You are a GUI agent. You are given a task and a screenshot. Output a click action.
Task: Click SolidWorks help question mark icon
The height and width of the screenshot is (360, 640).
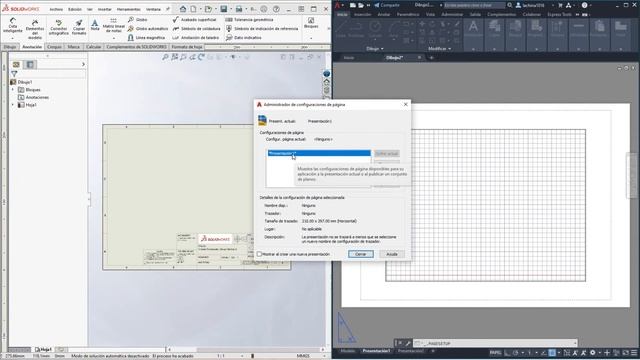tap(276, 9)
